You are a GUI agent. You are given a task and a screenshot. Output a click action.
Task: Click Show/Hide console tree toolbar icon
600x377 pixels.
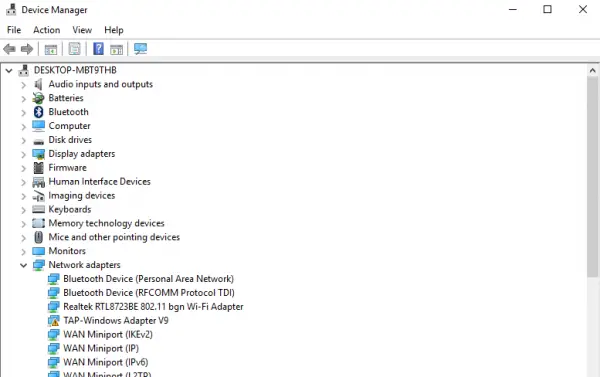pyautogui.click(x=51, y=49)
